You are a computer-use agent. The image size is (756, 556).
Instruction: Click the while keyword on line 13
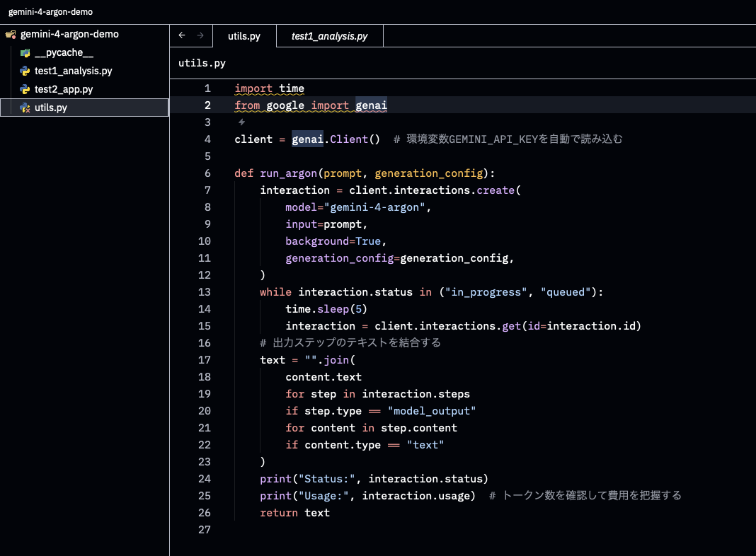[x=276, y=292]
